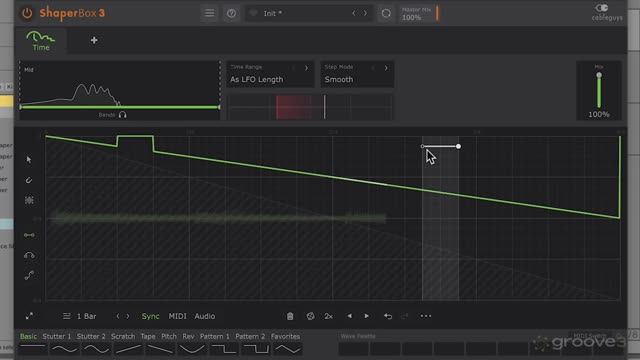Choose the dip curve wave preset
This screenshot has height=360, width=640.
192,349
